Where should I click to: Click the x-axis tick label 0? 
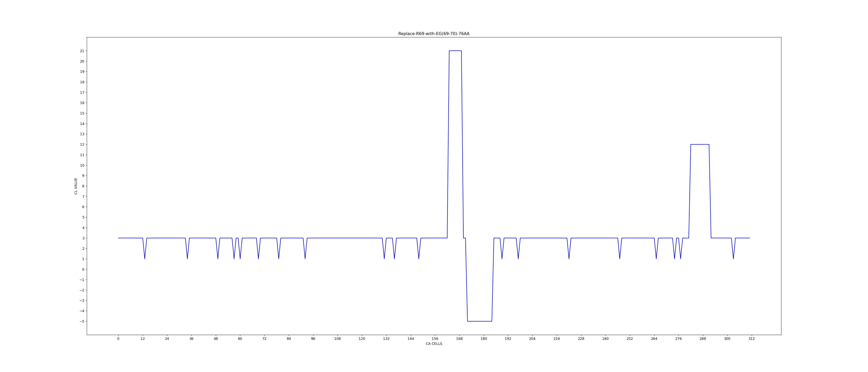pyautogui.click(x=118, y=339)
